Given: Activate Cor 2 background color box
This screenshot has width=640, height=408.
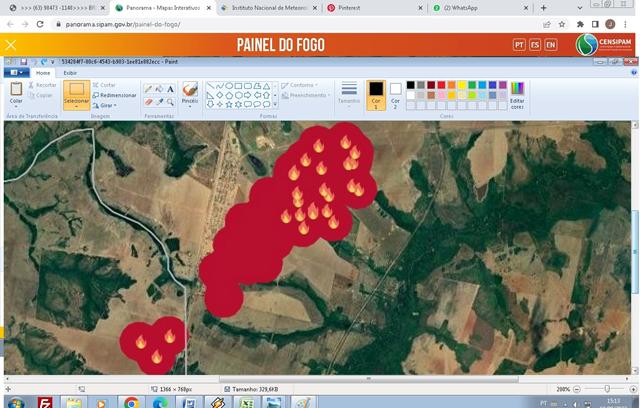Looking at the screenshot, I should (x=395, y=93).
